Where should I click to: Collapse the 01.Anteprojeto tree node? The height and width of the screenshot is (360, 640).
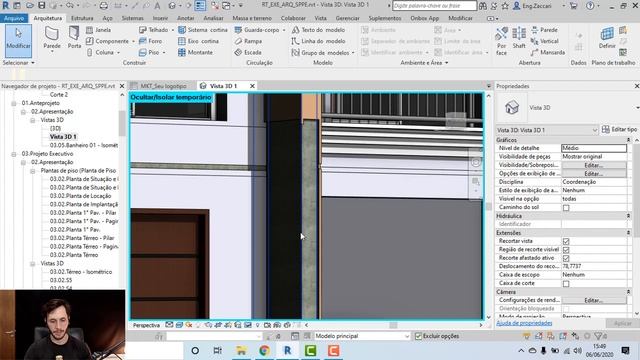(13, 103)
